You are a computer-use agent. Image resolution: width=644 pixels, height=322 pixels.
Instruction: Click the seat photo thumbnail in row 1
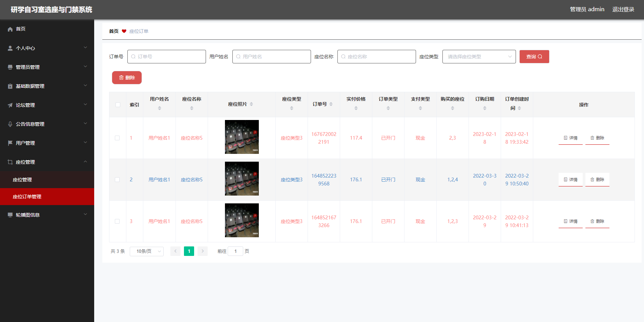(242, 137)
